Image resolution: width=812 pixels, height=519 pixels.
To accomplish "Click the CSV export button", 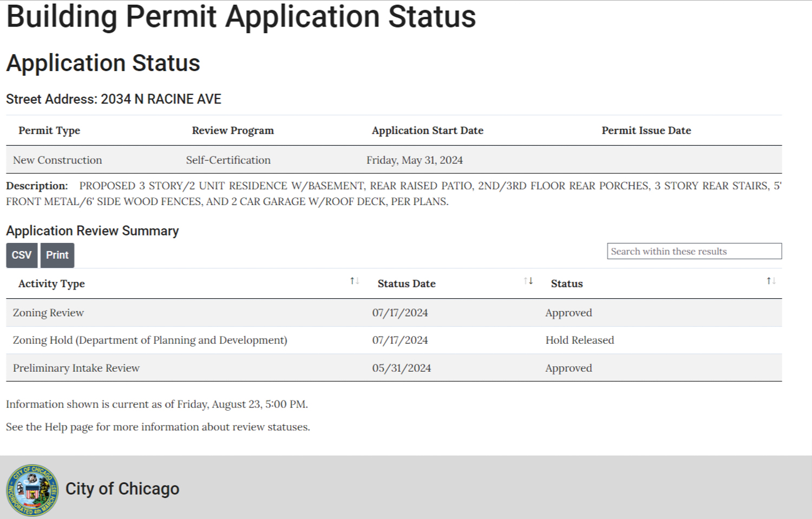I will pos(22,255).
